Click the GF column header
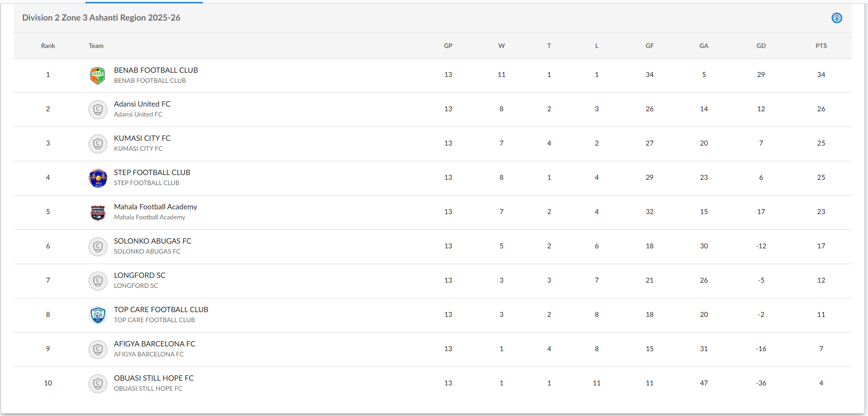The image size is (868, 416). 649,46
